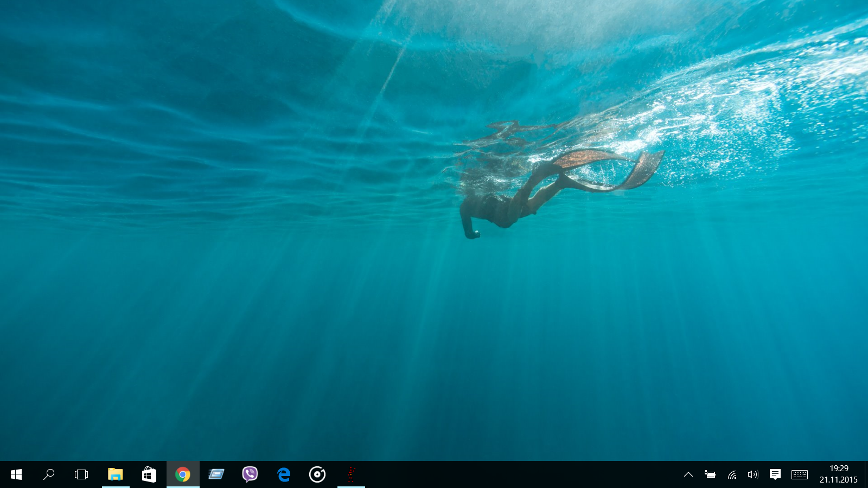Screen dimensions: 868x488
Task: Launch Viber from the taskbar
Action: pyautogui.click(x=250, y=474)
